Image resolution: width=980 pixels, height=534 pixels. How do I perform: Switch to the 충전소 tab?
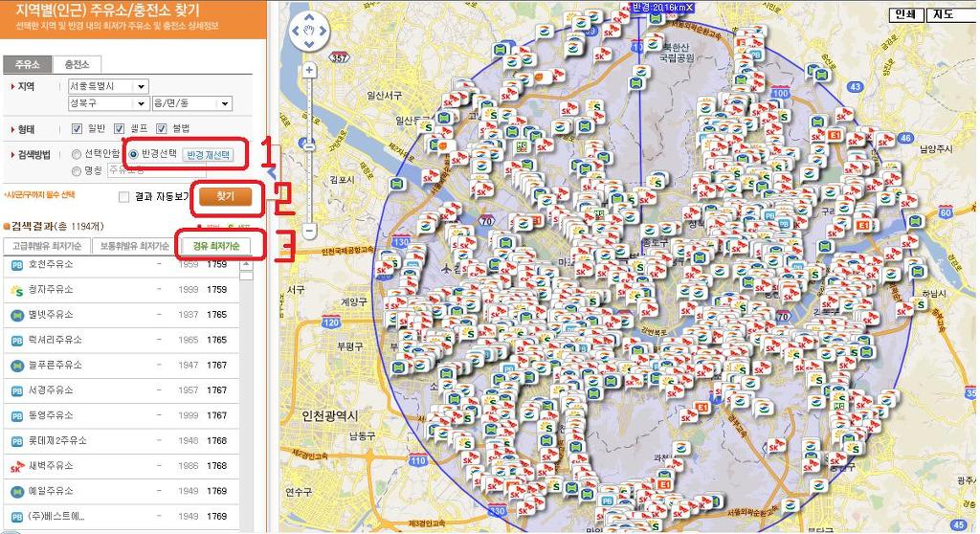pos(77,64)
